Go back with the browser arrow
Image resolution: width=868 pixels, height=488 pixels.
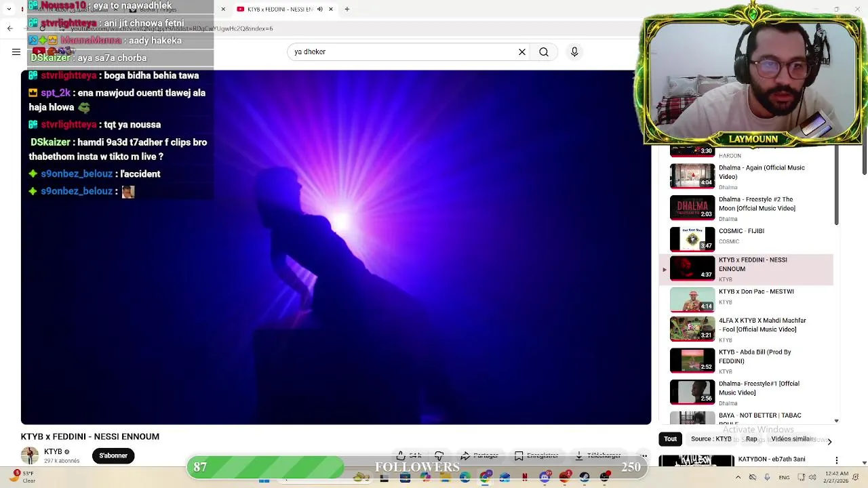tap(9, 28)
